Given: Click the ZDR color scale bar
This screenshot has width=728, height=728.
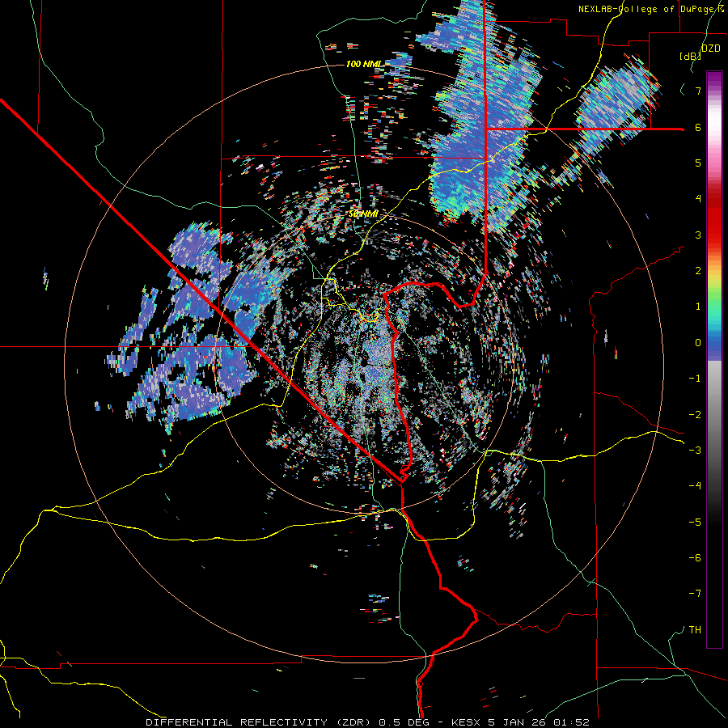Looking at the screenshot, I should (x=714, y=359).
